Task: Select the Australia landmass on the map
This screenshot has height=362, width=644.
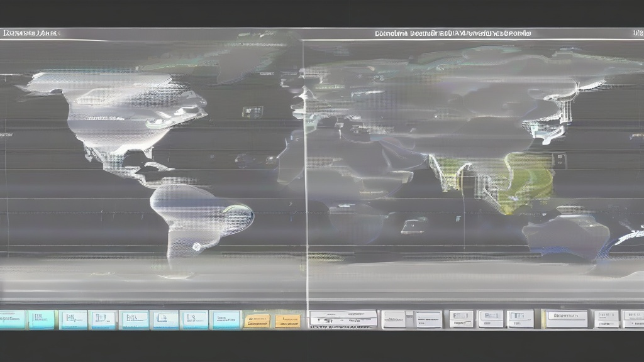Action: (x=566, y=236)
